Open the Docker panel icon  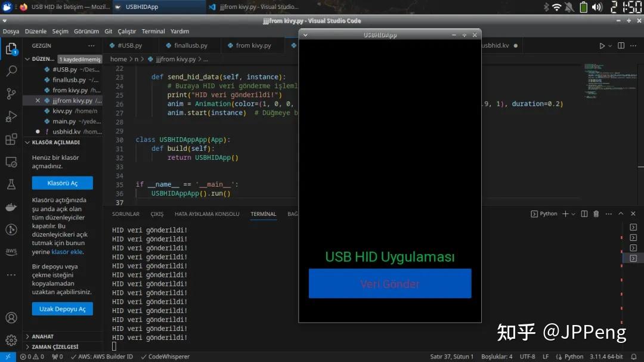tap(11, 207)
